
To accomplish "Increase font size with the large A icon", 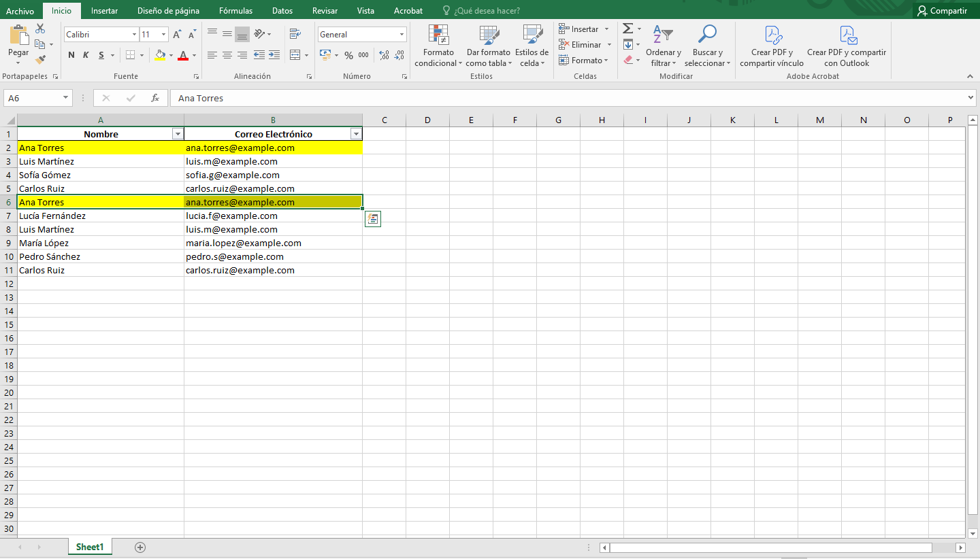I will click(177, 35).
